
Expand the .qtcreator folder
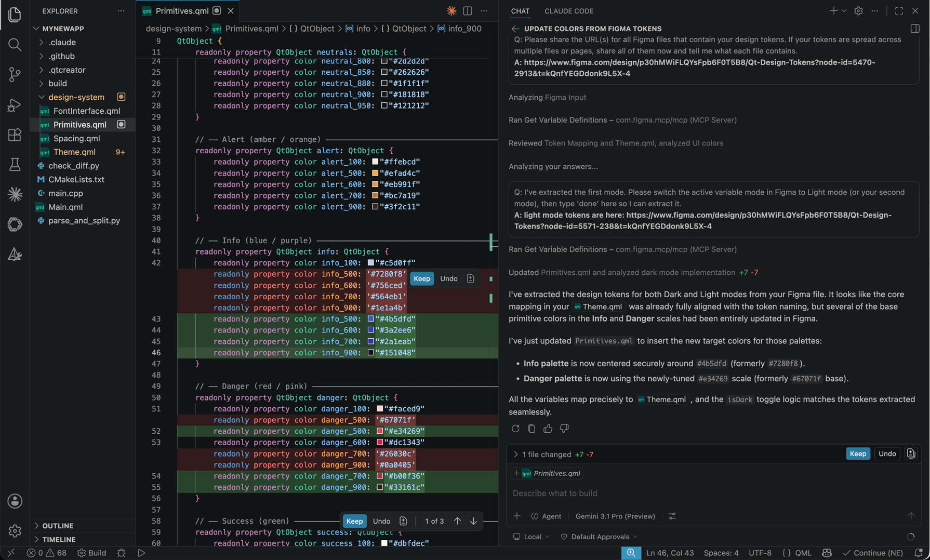coord(67,70)
